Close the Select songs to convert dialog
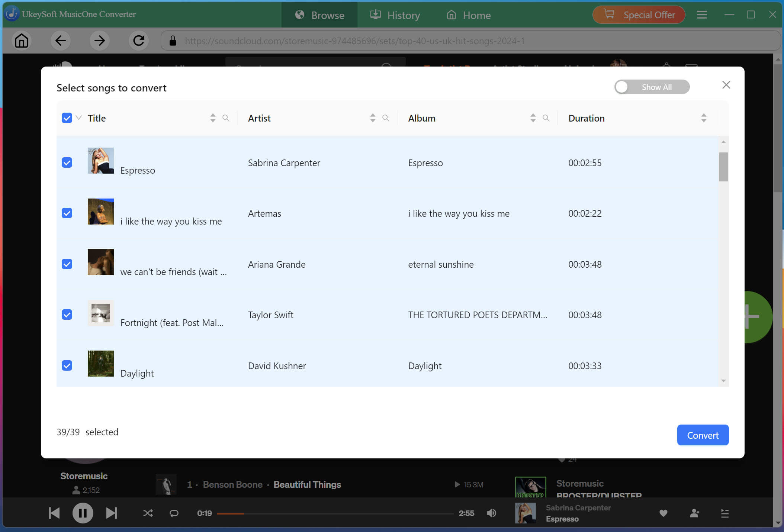Image resolution: width=784 pixels, height=532 pixels. coord(726,85)
